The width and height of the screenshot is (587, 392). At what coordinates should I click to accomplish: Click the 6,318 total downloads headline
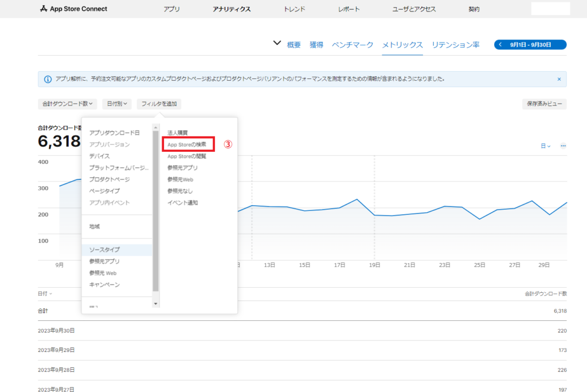59,141
